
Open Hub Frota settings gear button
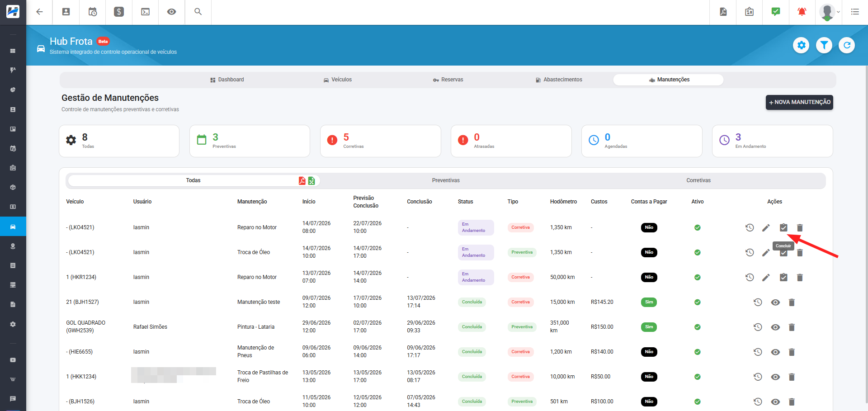click(801, 45)
